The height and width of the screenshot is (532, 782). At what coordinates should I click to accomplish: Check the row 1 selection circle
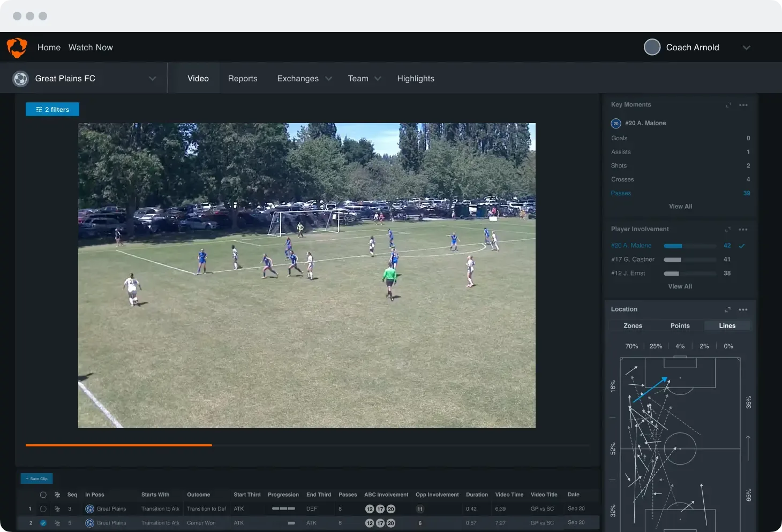(x=43, y=509)
